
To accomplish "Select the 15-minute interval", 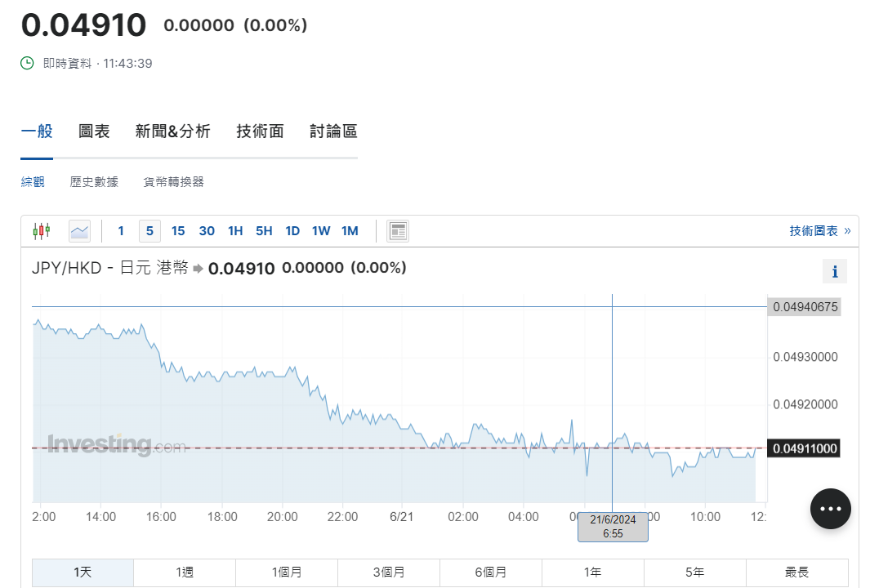I will click(178, 231).
